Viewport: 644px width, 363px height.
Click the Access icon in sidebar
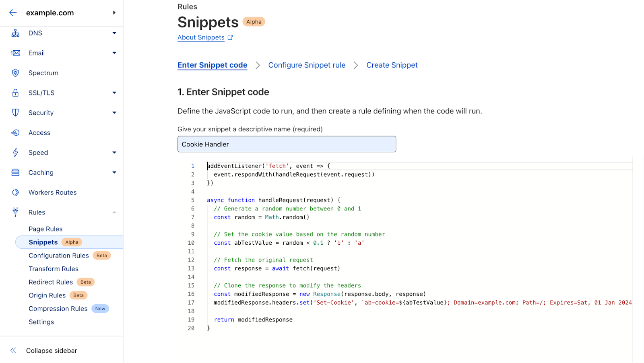pos(15,132)
